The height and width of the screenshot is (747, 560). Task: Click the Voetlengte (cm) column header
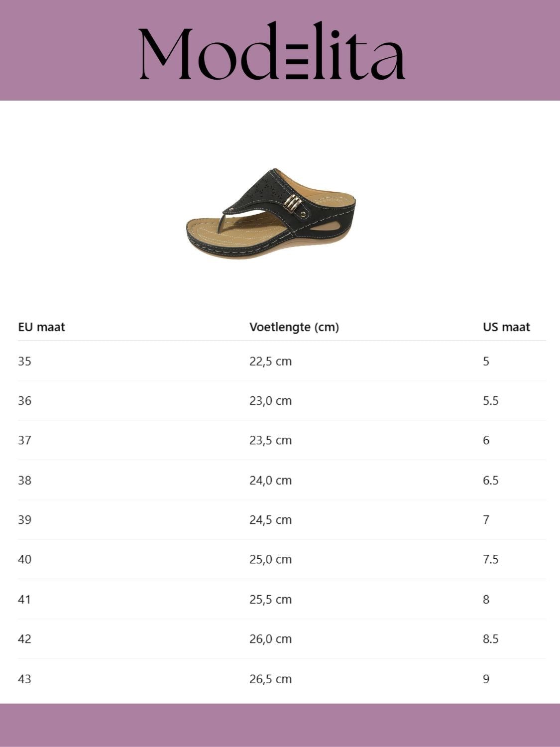tap(294, 327)
